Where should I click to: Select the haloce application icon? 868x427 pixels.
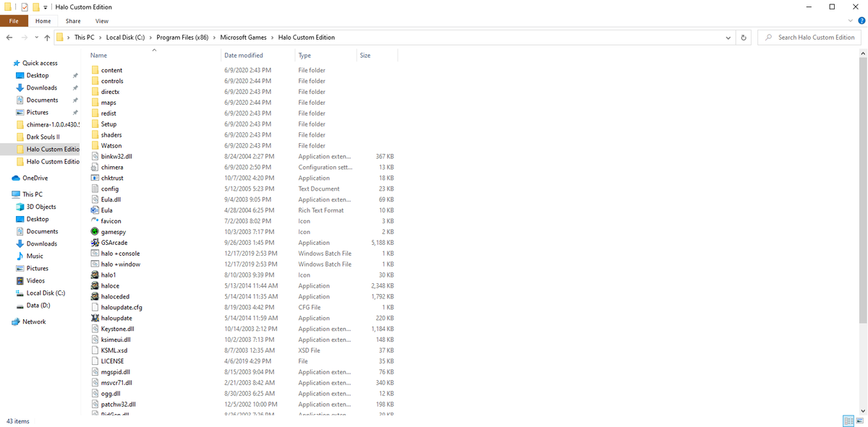click(x=95, y=285)
